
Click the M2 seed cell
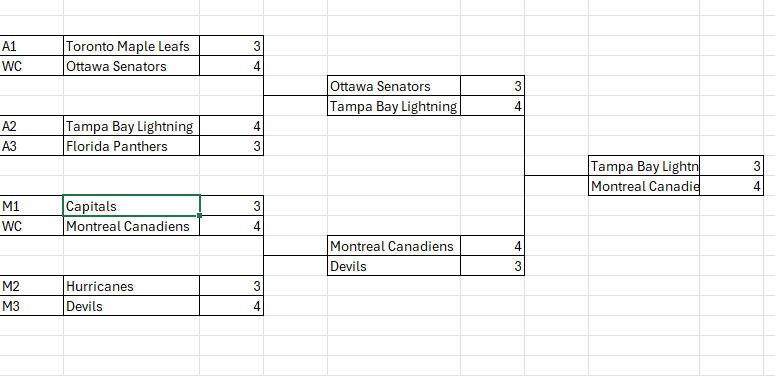[x=32, y=286]
